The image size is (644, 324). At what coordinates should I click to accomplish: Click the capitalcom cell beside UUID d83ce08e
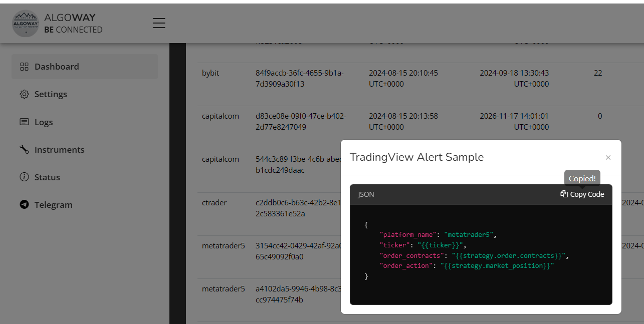click(x=221, y=116)
